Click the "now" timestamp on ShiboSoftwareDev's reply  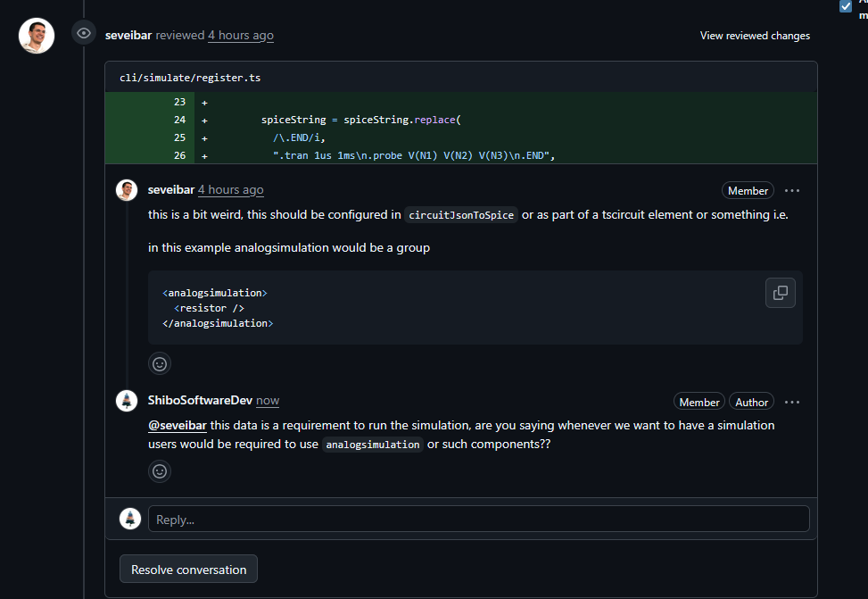tap(268, 401)
